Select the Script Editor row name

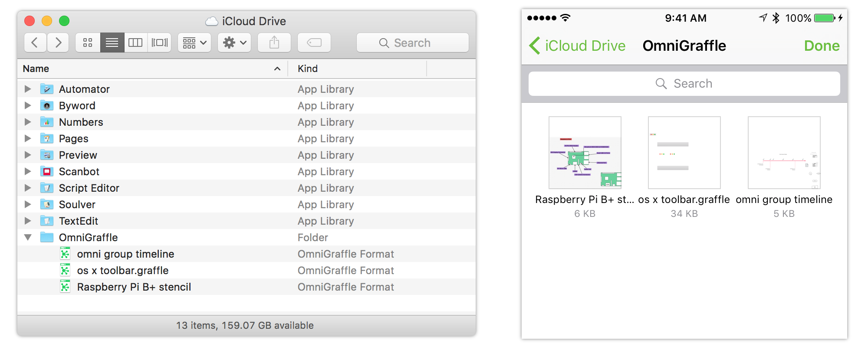pos(89,188)
